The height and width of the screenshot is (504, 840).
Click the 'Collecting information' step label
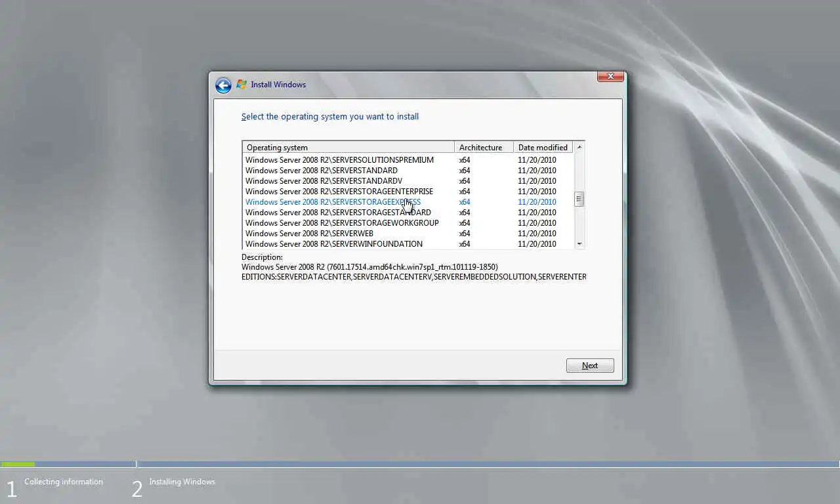[x=64, y=482]
